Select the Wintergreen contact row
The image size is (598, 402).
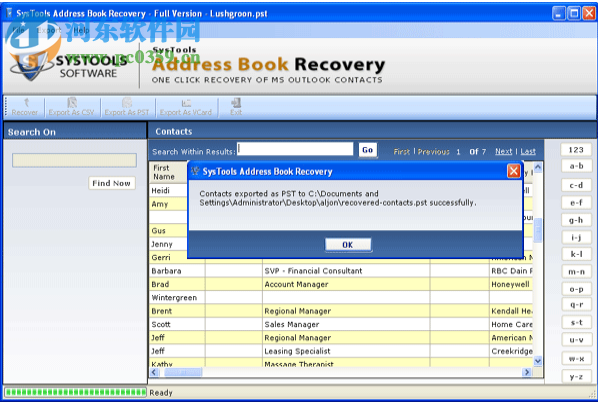pyautogui.click(x=341, y=297)
